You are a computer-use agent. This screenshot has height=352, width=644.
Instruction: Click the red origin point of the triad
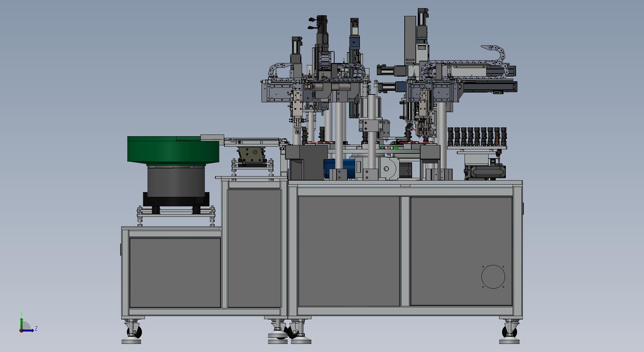pyautogui.click(x=21, y=331)
